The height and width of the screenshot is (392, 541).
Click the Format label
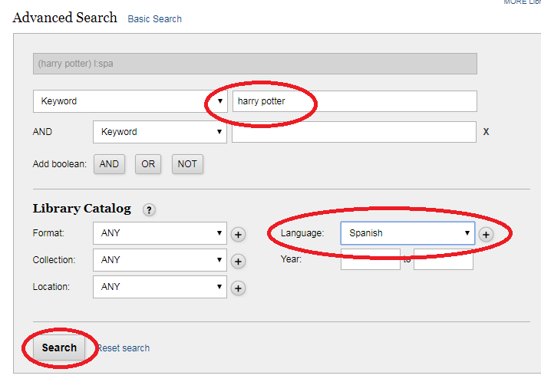[x=48, y=233]
